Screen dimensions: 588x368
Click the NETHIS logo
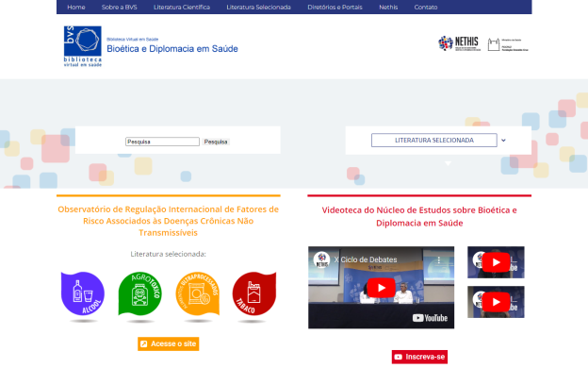(x=460, y=43)
